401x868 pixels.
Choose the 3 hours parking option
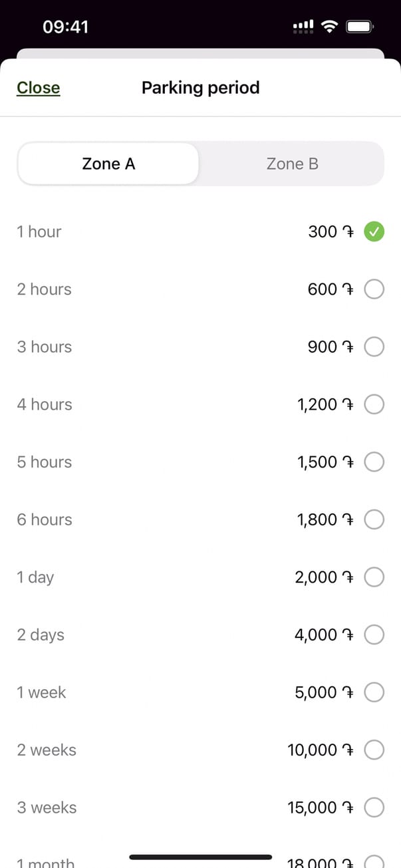point(374,347)
